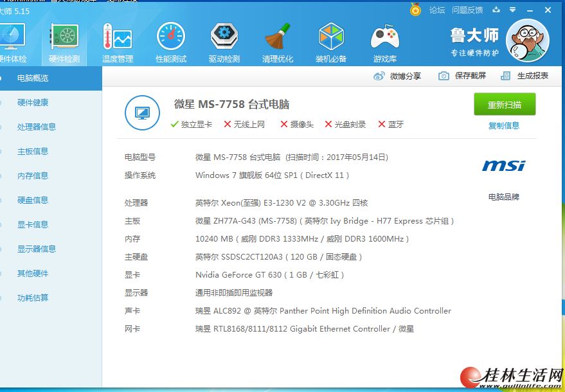
Task: Click the 鲁大师 mascot avatar
Action: tap(528, 40)
